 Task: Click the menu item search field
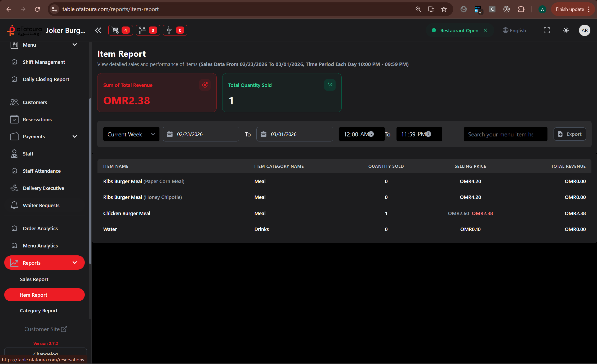click(x=505, y=134)
